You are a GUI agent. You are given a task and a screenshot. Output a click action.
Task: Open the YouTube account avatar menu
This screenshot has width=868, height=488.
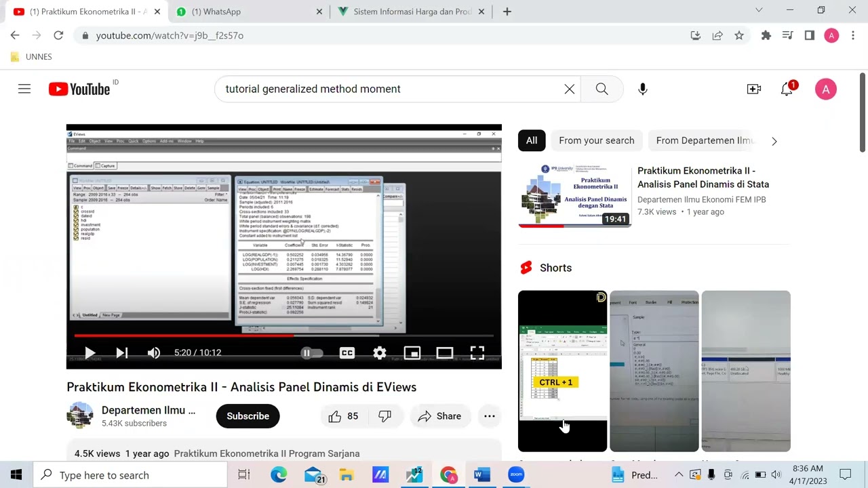[825, 89]
